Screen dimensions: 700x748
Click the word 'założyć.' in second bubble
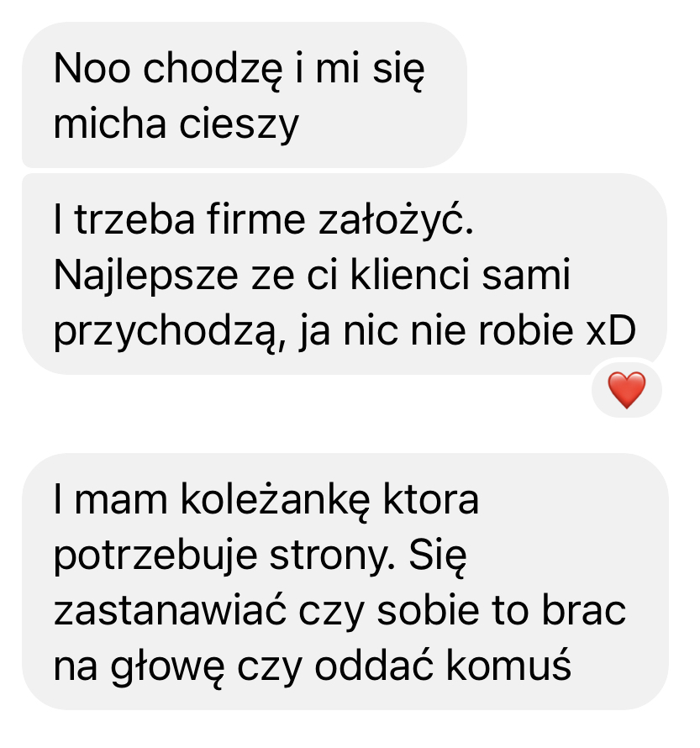point(396,220)
